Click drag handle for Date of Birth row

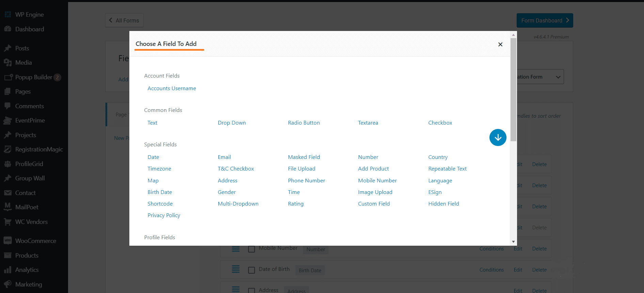(x=236, y=270)
